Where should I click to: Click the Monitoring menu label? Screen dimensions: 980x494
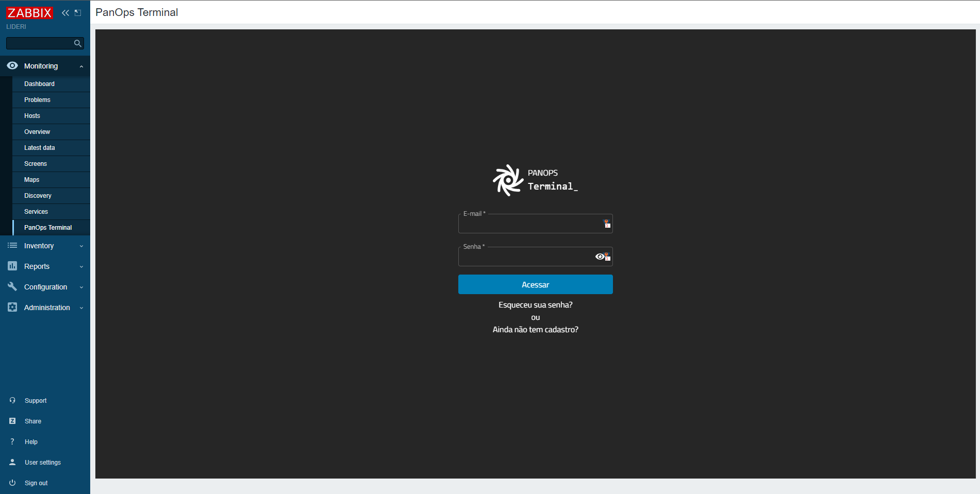click(x=41, y=66)
